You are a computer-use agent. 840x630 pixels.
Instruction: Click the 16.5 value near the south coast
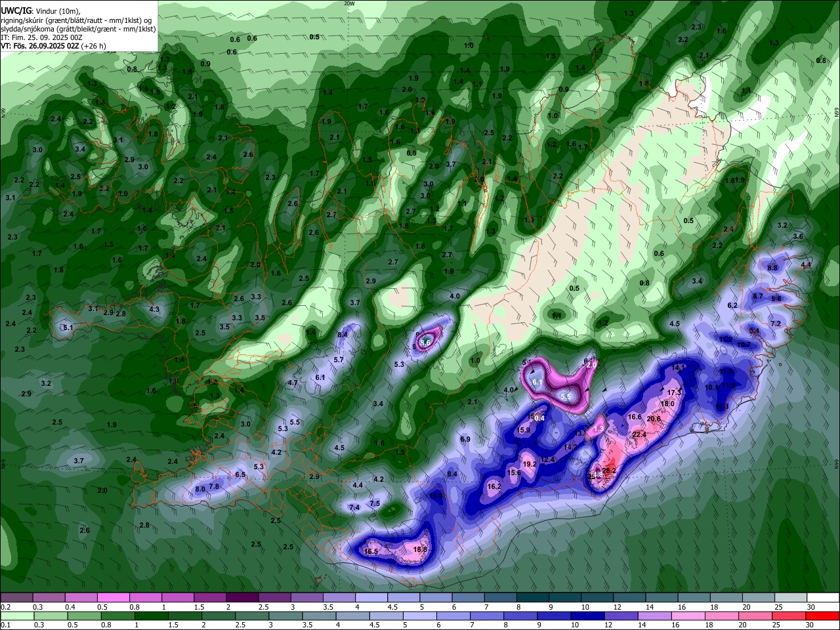click(x=371, y=551)
